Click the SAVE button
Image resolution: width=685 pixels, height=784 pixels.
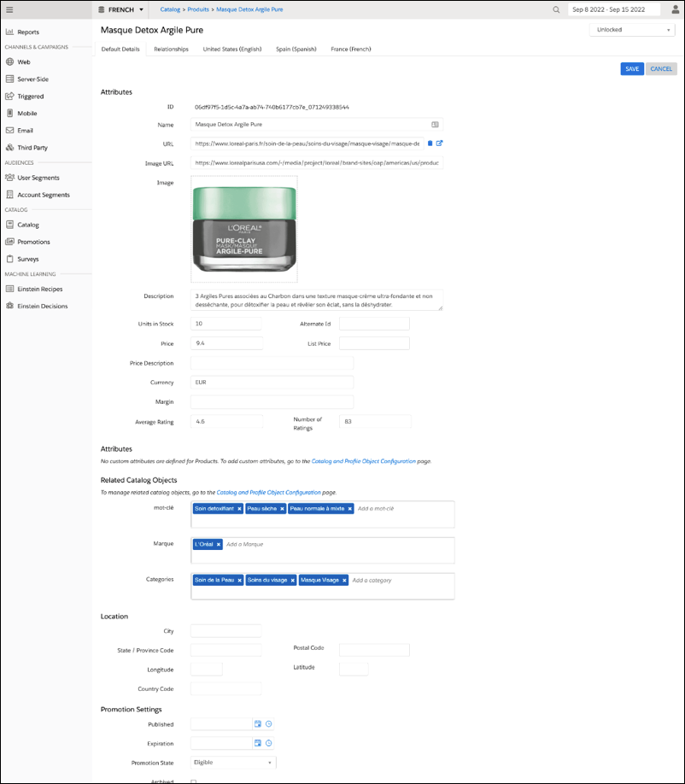coord(632,69)
